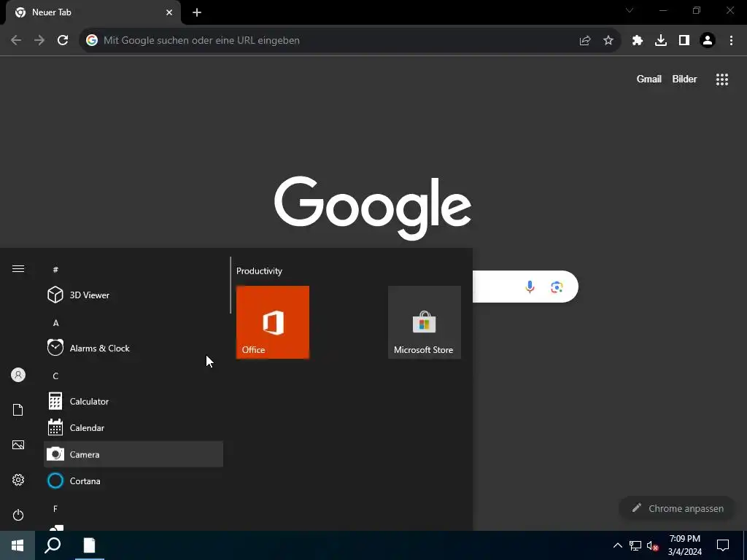The width and height of the screenshot is (747, 560).
Task: Open Chrome three-dot menu
Action: pyautogui.click(x=731, y=41)
